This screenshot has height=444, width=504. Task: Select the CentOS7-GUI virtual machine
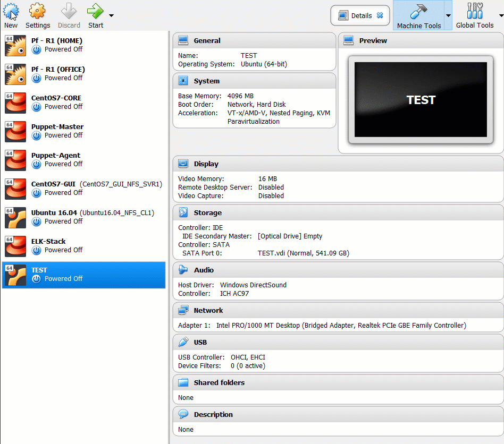(x=83, y=189)
